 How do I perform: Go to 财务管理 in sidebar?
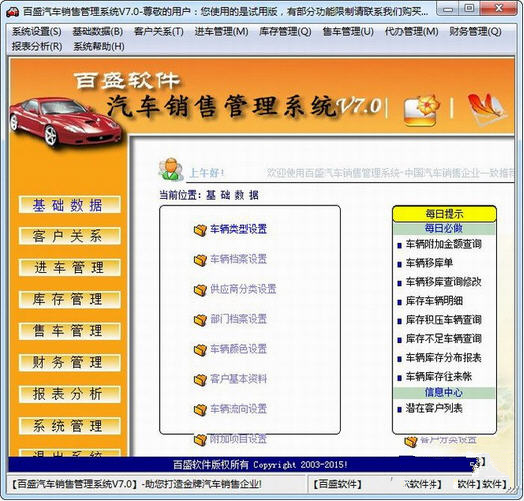pyautogui.click(x=70, y=362)
